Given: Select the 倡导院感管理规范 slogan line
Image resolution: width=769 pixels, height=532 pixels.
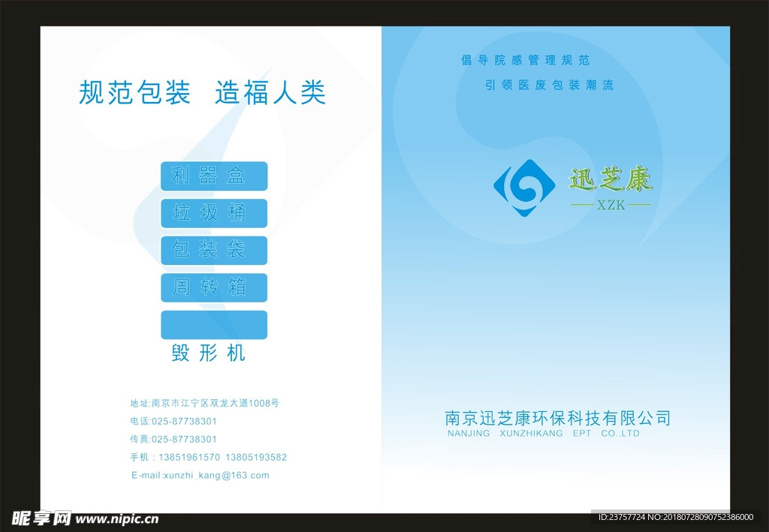Looking at the screenshot, I should coord(526,60).
